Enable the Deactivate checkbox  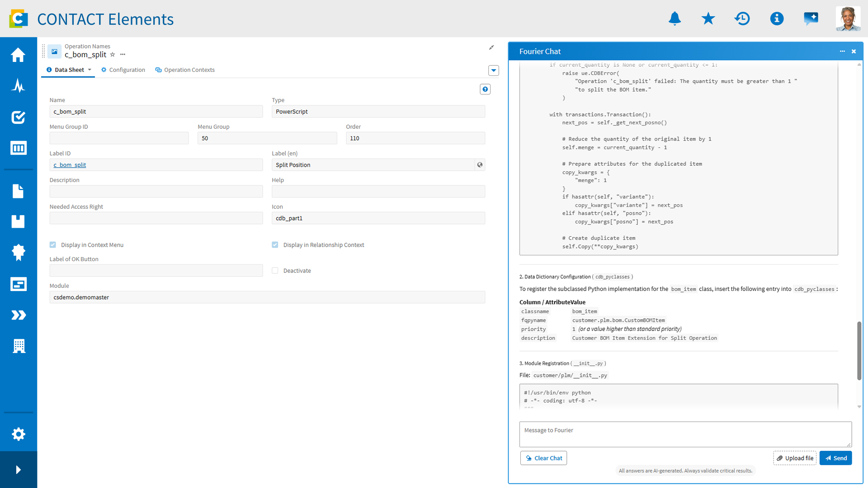pos(275,271)
